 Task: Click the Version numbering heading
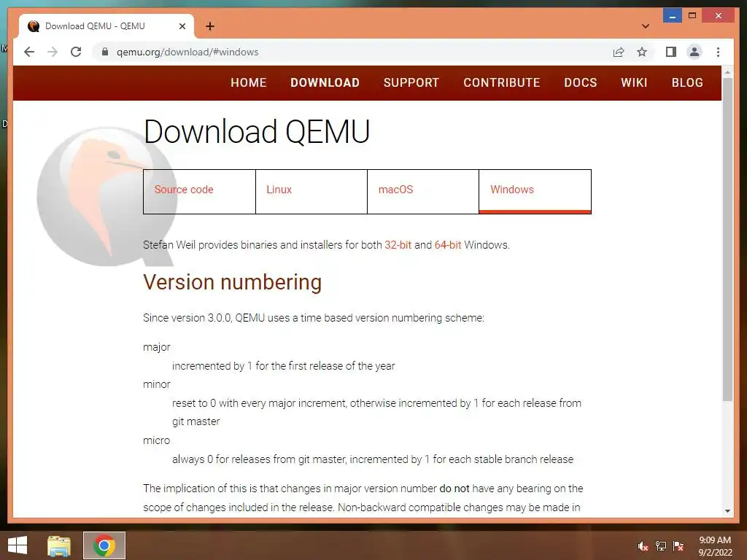click(x=233, y=282)
